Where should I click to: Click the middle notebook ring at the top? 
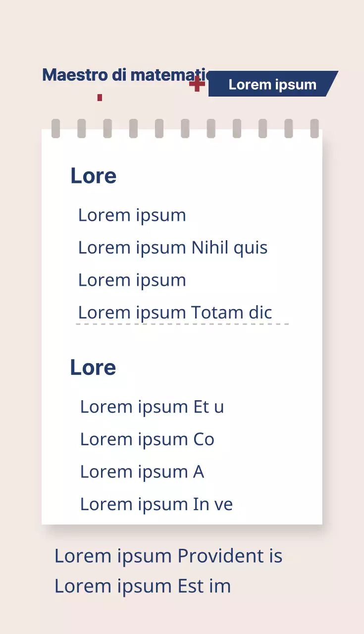185,128
